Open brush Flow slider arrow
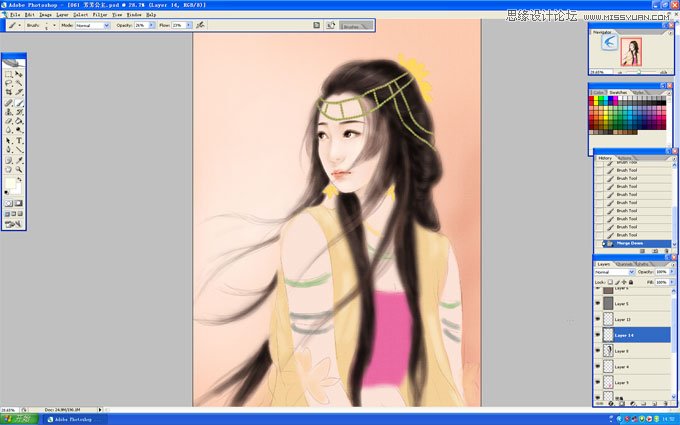Image resolution: width=680 pixels, height=425 pixels. click(x=189, y=25)
